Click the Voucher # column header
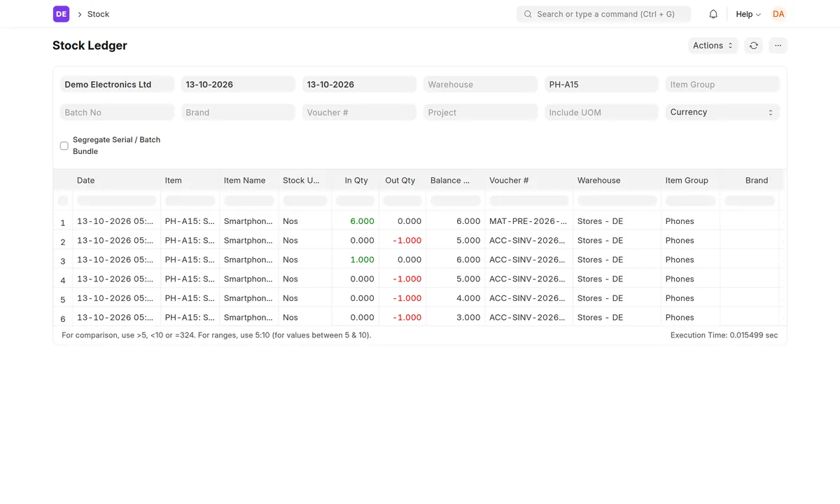840x504 pixels. (x=528, y=180)
